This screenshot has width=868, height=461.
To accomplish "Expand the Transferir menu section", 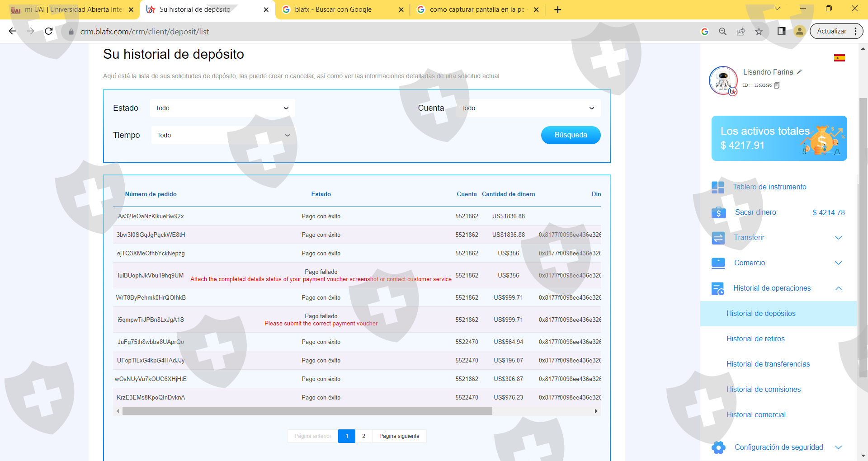I will click(x=838, y=238).
